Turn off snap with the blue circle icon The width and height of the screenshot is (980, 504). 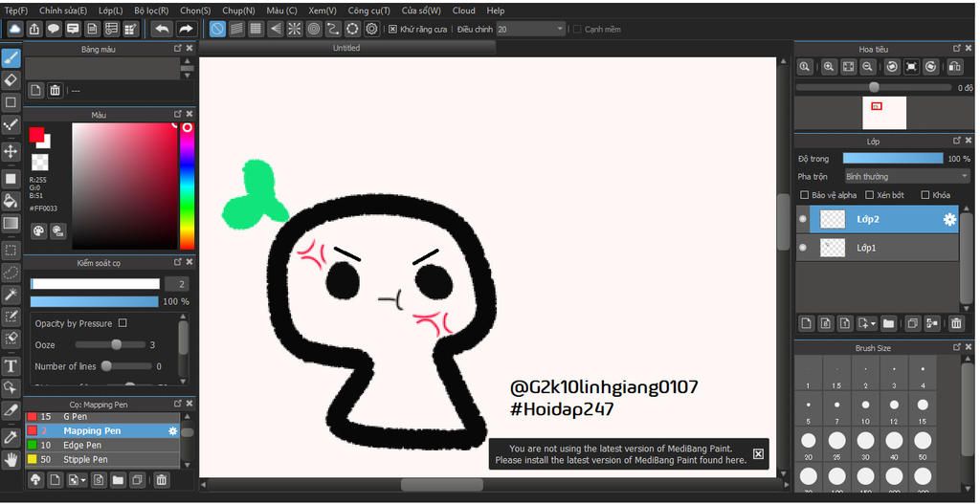(217, 29)
